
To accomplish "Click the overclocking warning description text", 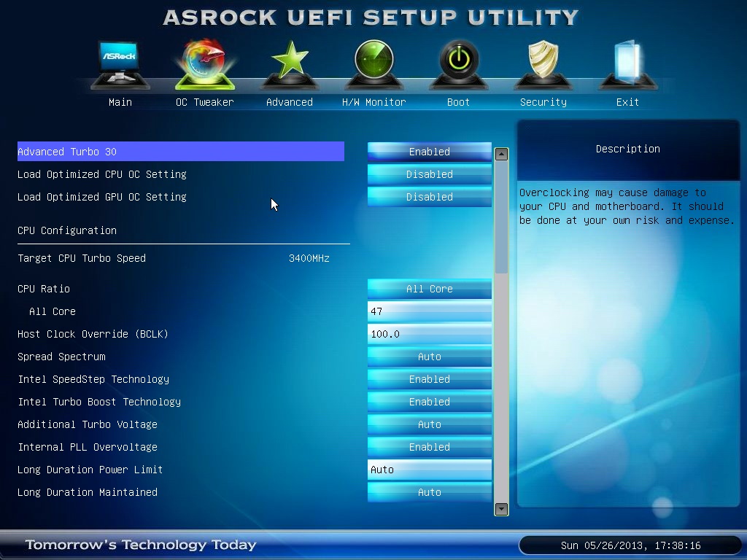I will 627,206.
